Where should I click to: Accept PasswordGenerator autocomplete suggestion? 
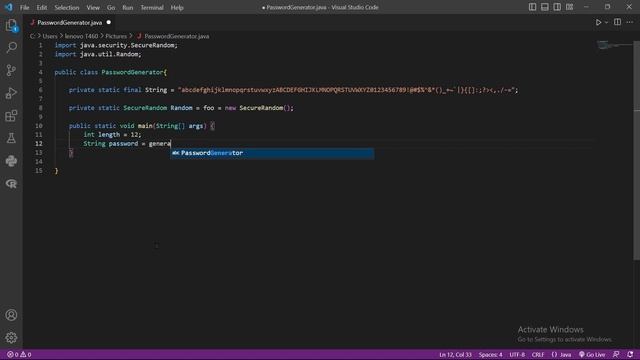pyautogui.click(x=272, y=153)
